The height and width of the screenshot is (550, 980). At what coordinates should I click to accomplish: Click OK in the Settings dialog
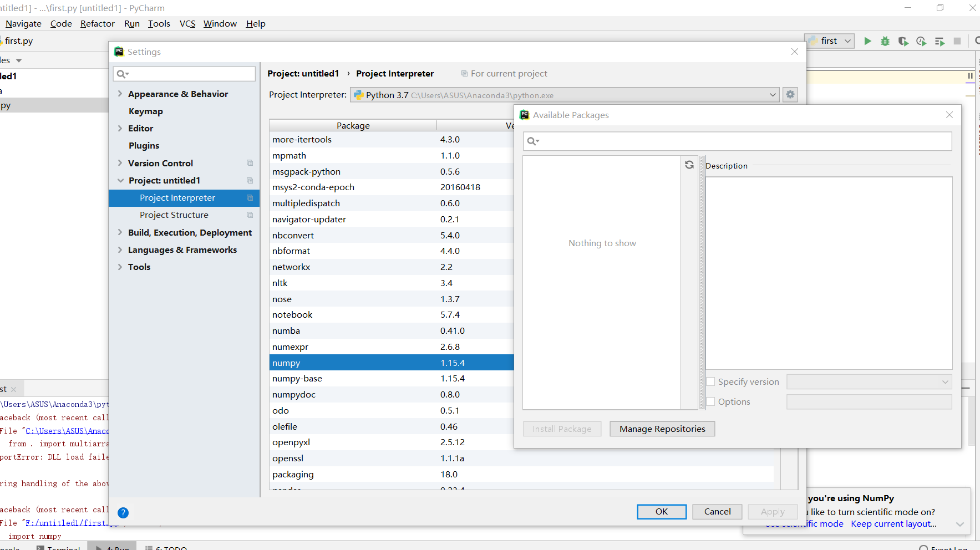662,511
